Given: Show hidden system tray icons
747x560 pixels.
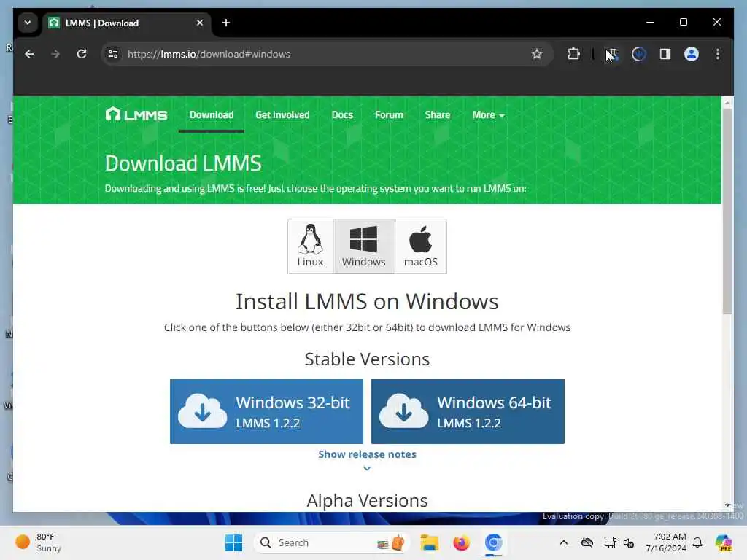Looking at the screenshot, I should [x=564, y=542].
